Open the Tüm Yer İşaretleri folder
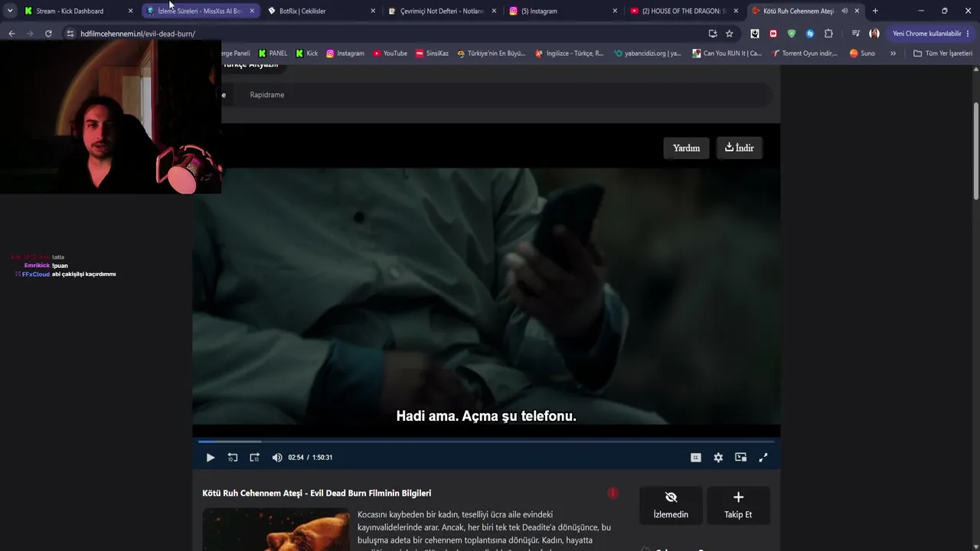This screenshot has height=551, width=980. click(x=942, y=54)
